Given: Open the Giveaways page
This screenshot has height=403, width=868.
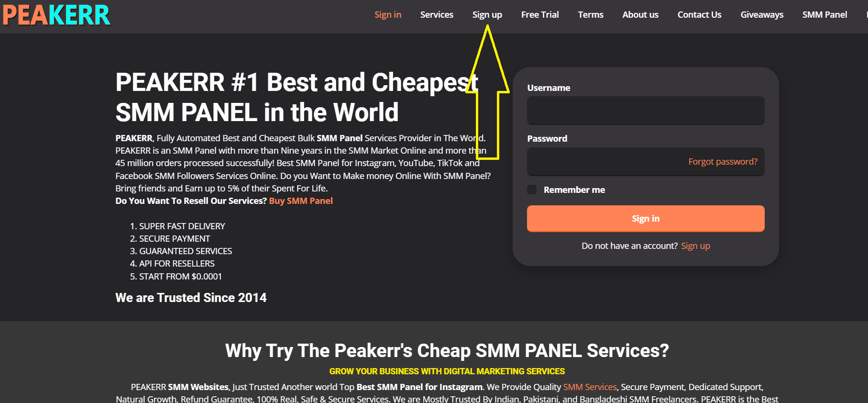Looking at the screenshot, I should point(762,15).
